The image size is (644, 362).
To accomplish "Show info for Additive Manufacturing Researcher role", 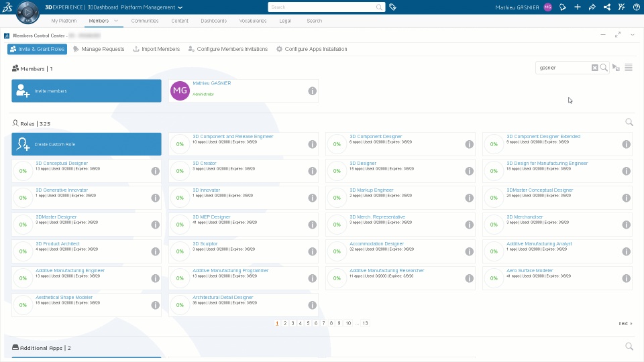I will (469, 278).
